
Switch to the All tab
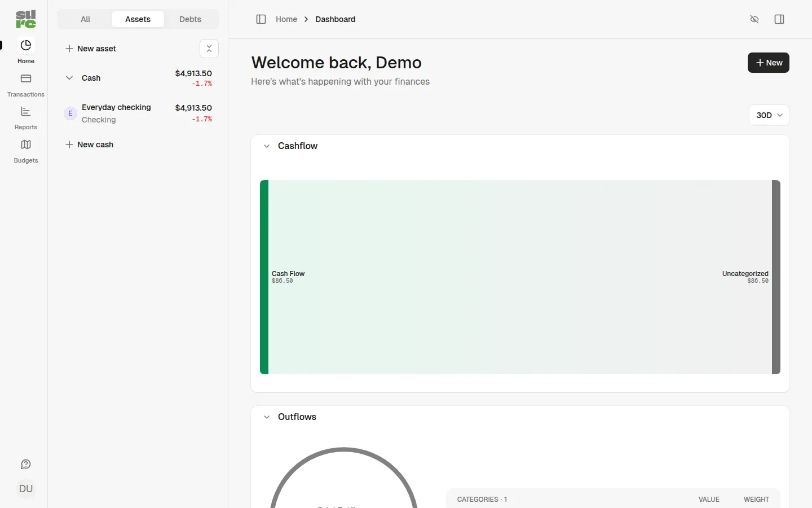(86, 19)
